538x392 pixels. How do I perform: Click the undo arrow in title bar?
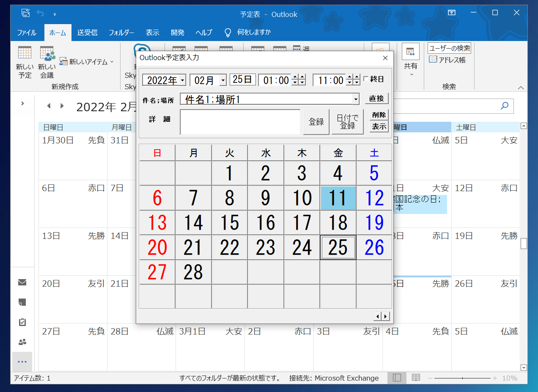click(40, 14)
